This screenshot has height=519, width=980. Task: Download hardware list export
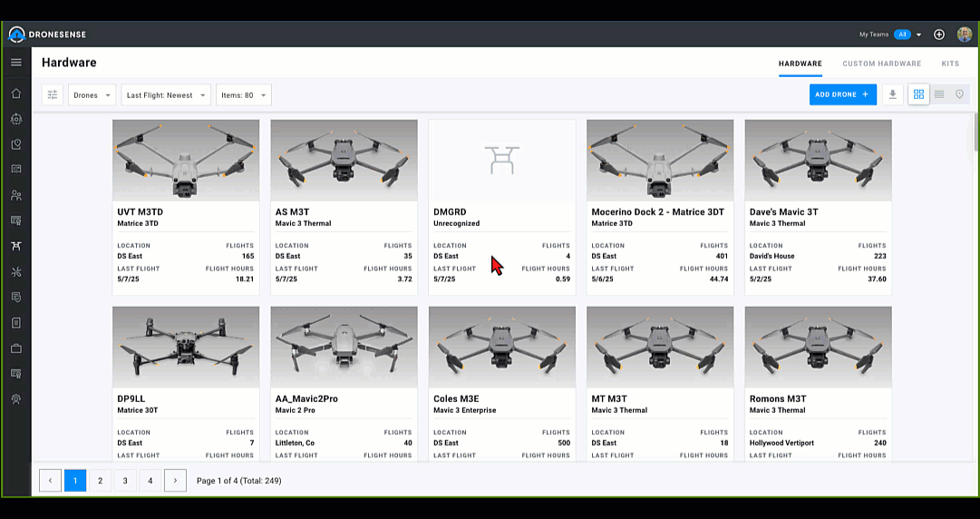coord(892,94)
